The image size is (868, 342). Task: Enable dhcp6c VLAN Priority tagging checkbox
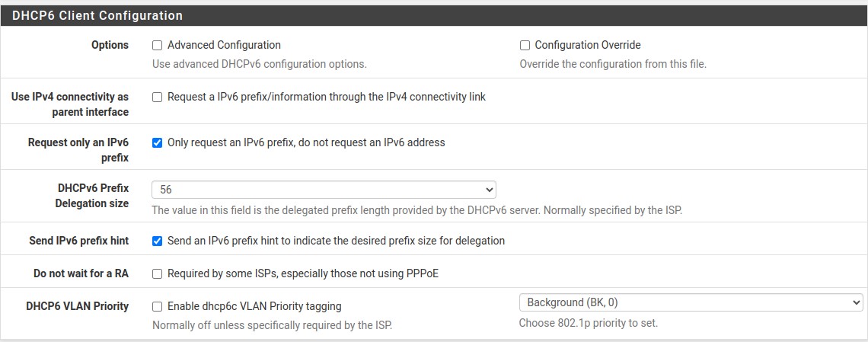pyautogui.click(x=158, y=306)
